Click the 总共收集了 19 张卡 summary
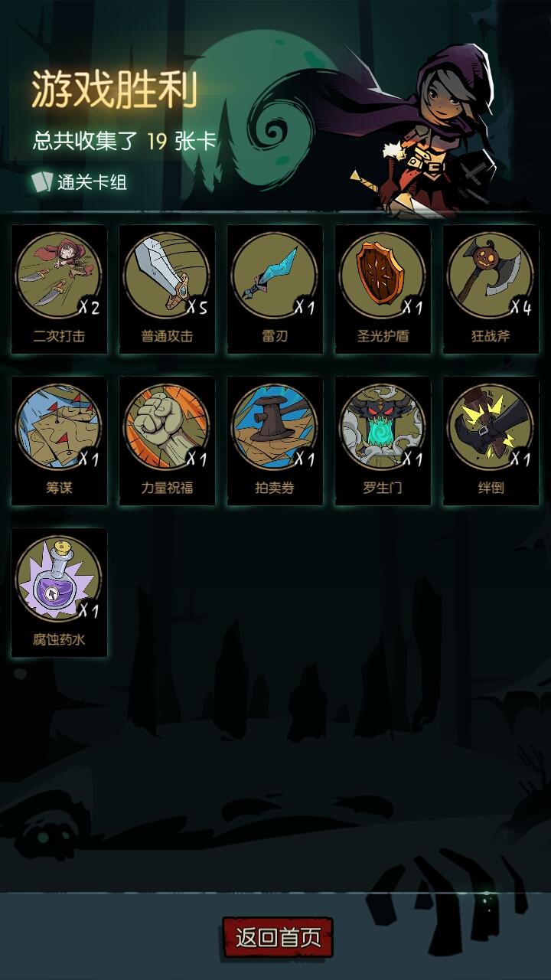The image size is (551, 980). [125, 141]
